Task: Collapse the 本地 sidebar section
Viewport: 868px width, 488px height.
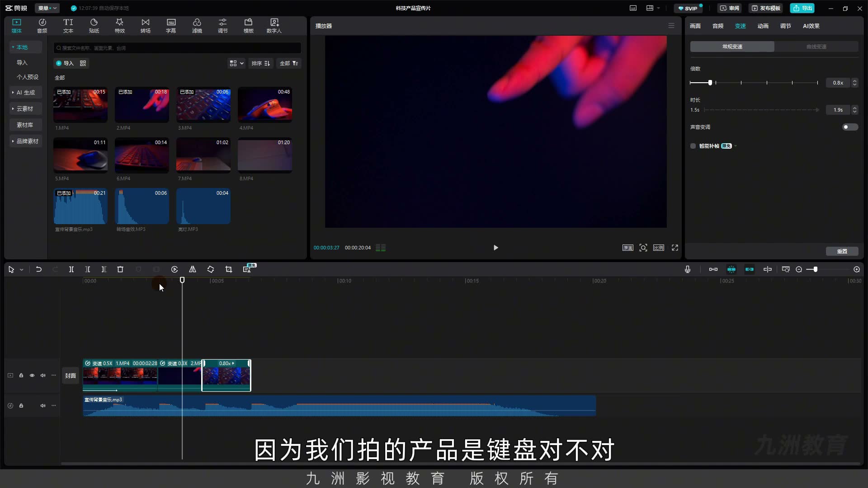Action: tap(26, 47)
